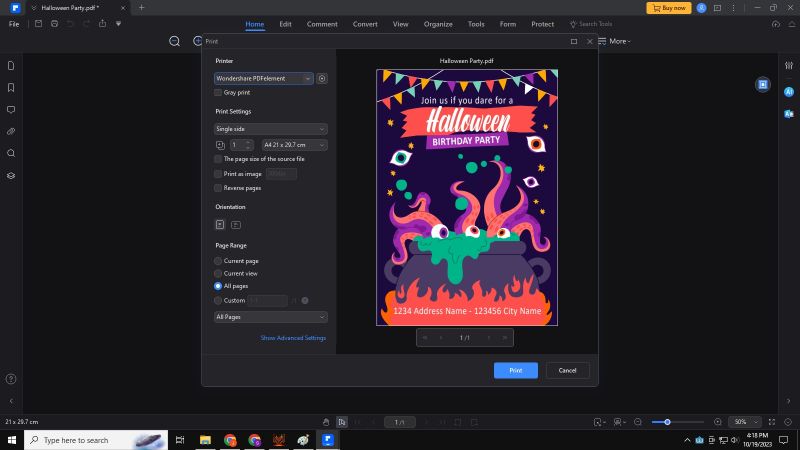Select the Current page radio button

219,261
